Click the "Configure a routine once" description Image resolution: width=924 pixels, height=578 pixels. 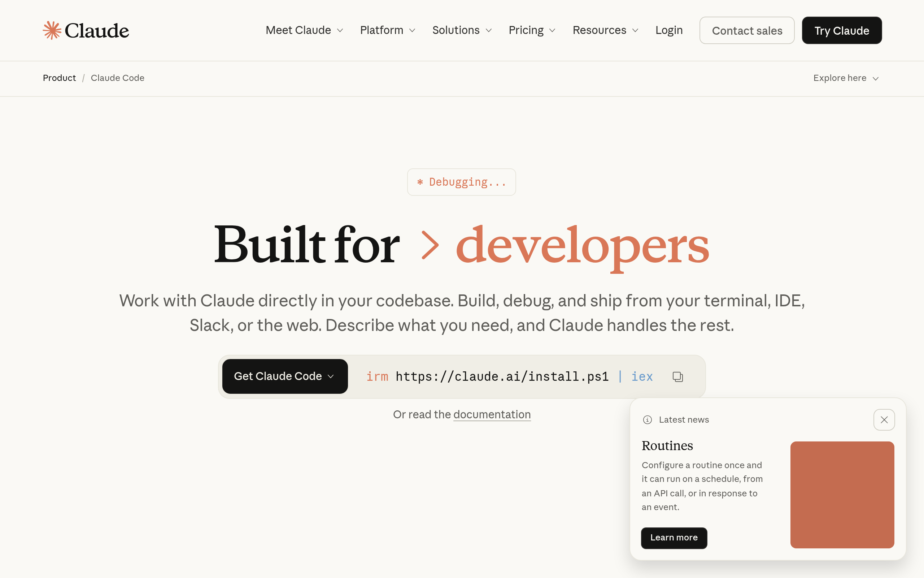tap(702, 486)
